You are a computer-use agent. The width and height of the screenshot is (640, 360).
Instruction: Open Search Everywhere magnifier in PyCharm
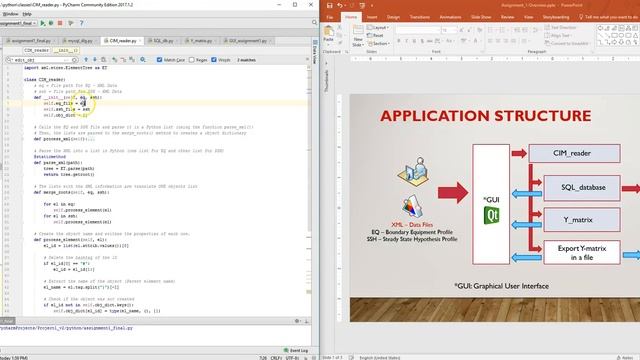click(x=314, y=23)
